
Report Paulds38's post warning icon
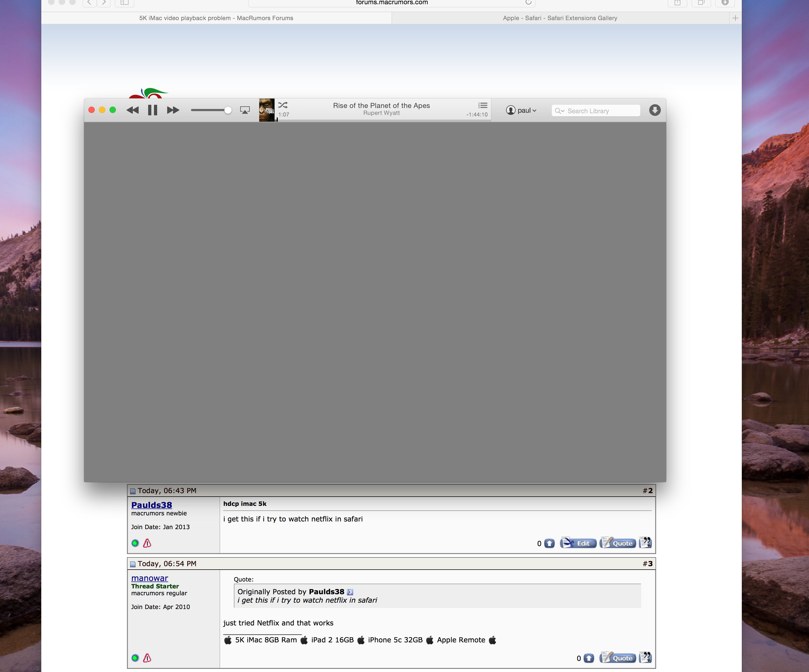tap(147, 543)
